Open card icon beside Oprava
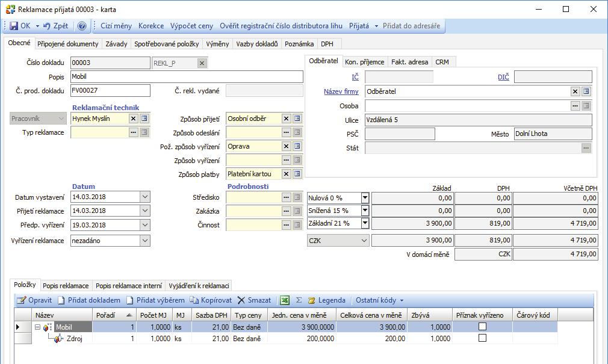 pos(297,147)
